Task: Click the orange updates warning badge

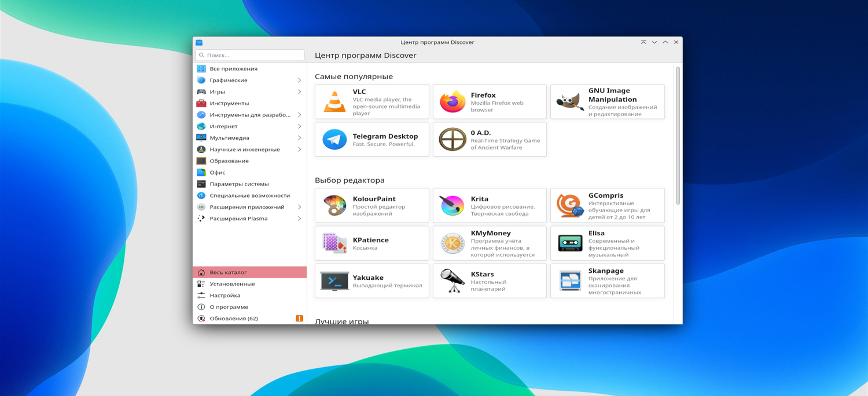Action: coord(299,319)
